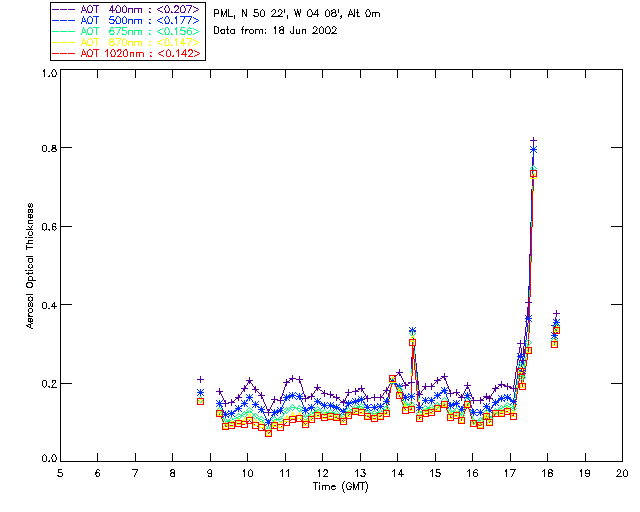Click the x-axis tick label 9

210,473
